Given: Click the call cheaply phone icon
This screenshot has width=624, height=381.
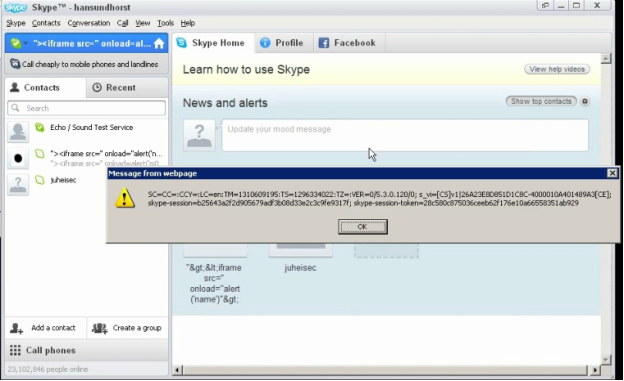Looking at the screenshot, I should click(x=15, y=64).
